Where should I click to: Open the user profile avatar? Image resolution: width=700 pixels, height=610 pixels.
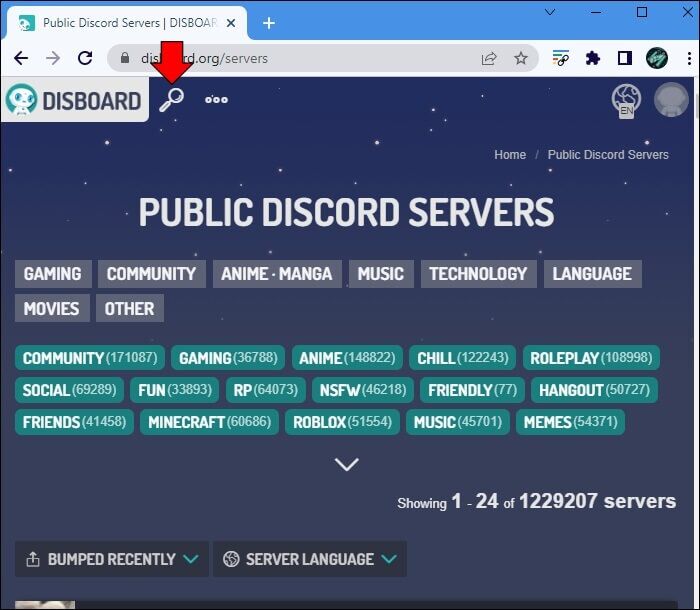click(x=671, y=100)
